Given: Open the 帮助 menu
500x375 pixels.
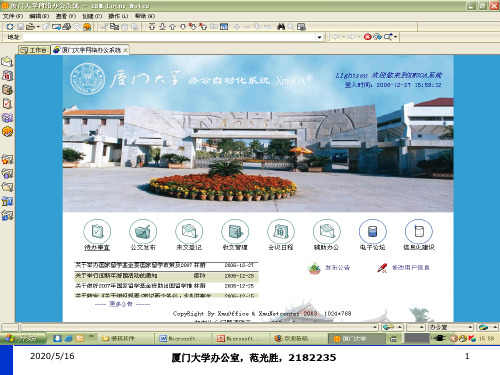Looking at the screenshot, I should [x=145, y=16].
